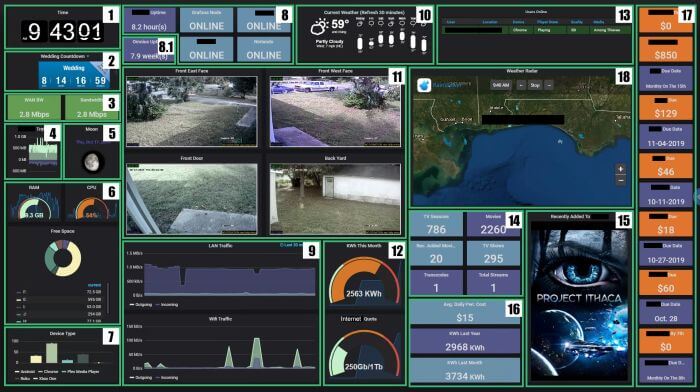Open the Front Door camera feed
Viewport: 700px width, 392px height.
tap(192, 199)
